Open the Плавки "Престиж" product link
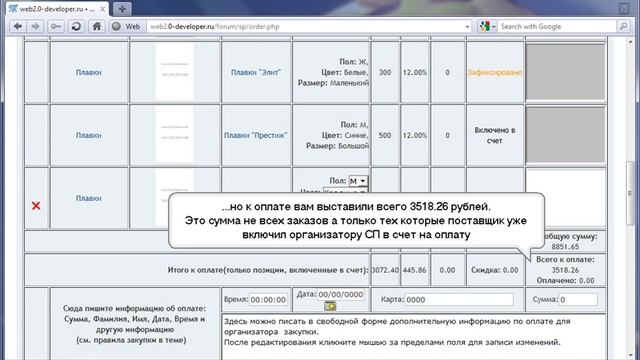The height and width of the screenshot is (360, 640). [256, 135]
